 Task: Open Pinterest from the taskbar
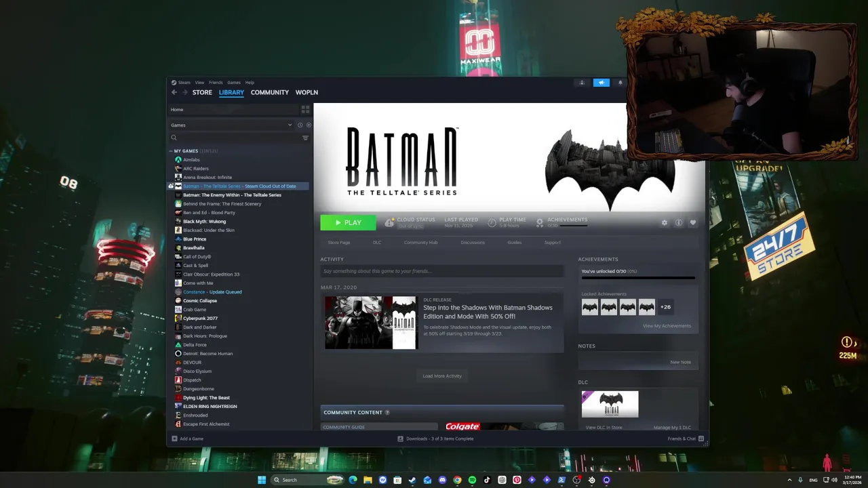(x=517, y=480)
